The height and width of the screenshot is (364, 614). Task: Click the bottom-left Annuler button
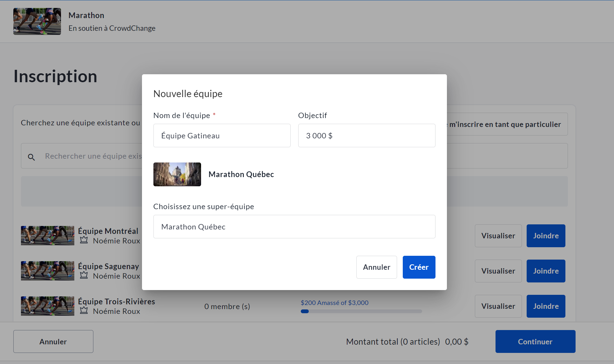coord(53,341)
